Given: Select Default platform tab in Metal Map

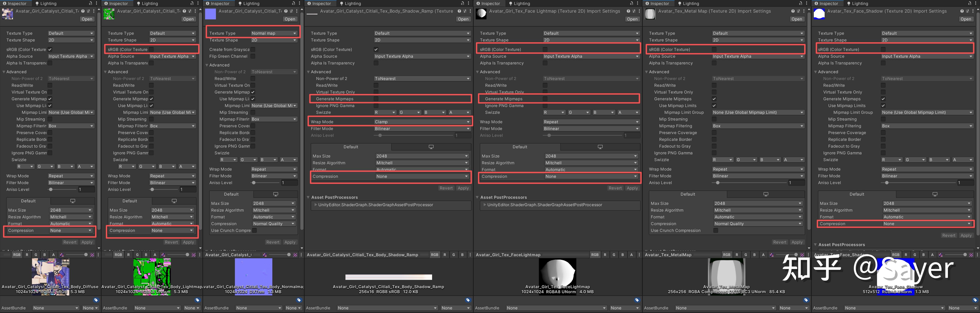Looking at the screenshot, I should pyautogui.click(x=687, y=194).
